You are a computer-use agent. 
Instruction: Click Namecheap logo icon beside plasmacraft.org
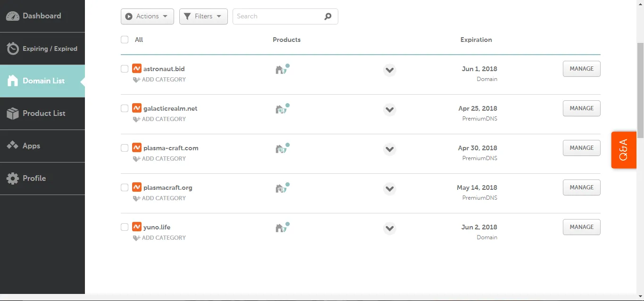tap(137, 187)
